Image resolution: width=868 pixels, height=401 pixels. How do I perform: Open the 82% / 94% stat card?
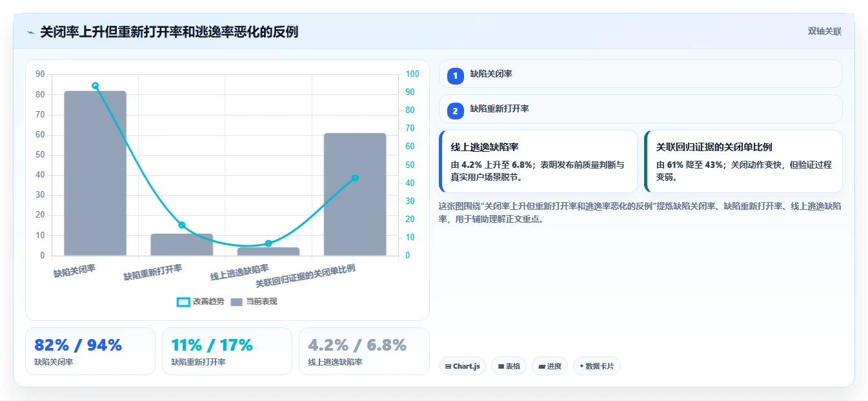(90, 351)
